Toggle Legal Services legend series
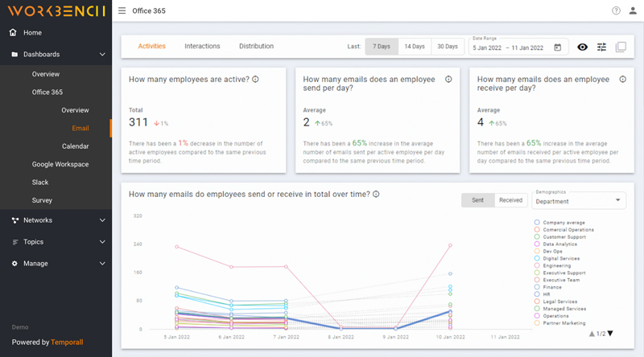The image size is (644, 357). (x=555, y=302)
